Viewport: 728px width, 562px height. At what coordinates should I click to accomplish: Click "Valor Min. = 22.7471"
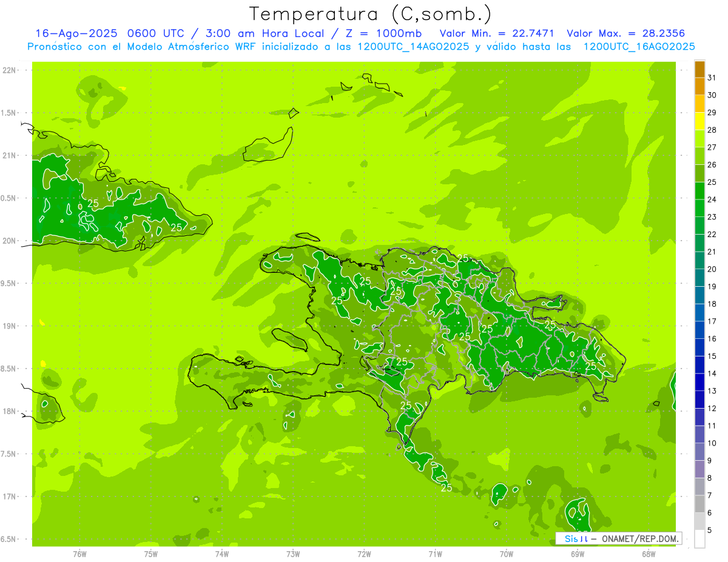tap(497, 33)
